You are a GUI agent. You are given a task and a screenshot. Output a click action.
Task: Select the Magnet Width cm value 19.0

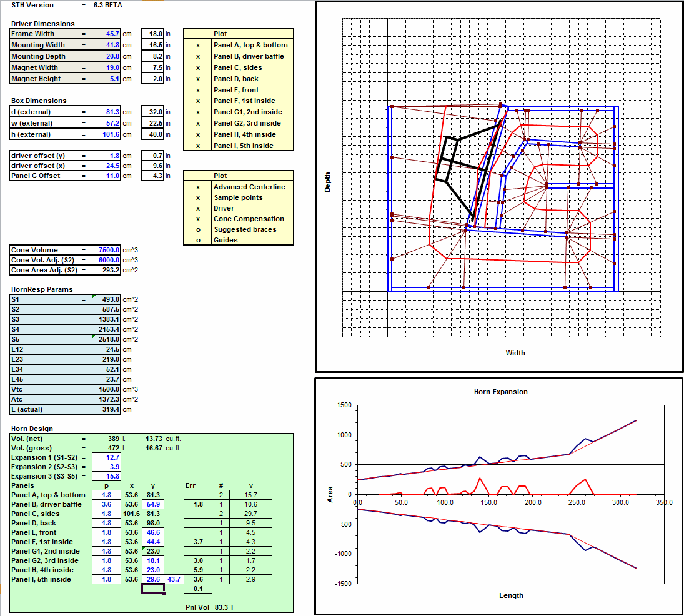106,67
